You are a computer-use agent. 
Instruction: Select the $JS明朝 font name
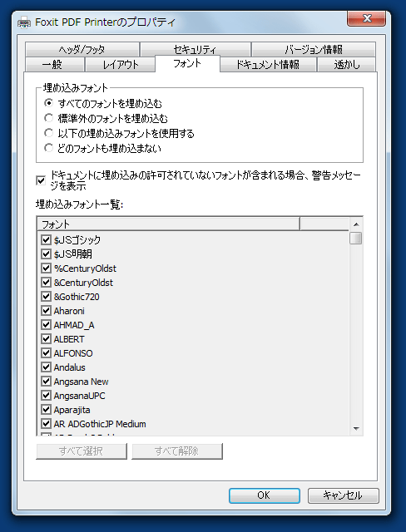[x=73, y=254]
